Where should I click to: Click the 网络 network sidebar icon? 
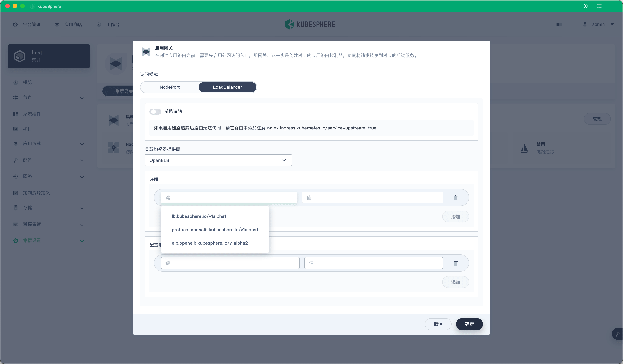click(16, 176)
